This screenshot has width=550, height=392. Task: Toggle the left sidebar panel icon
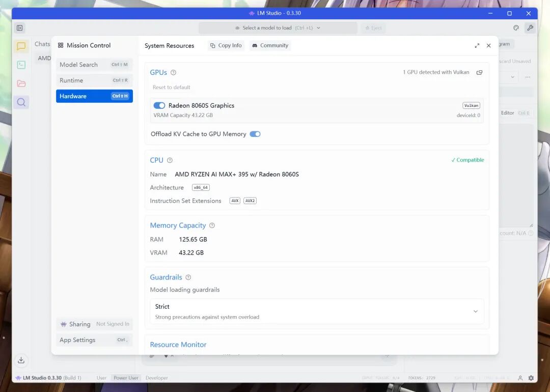click(20, 27)
